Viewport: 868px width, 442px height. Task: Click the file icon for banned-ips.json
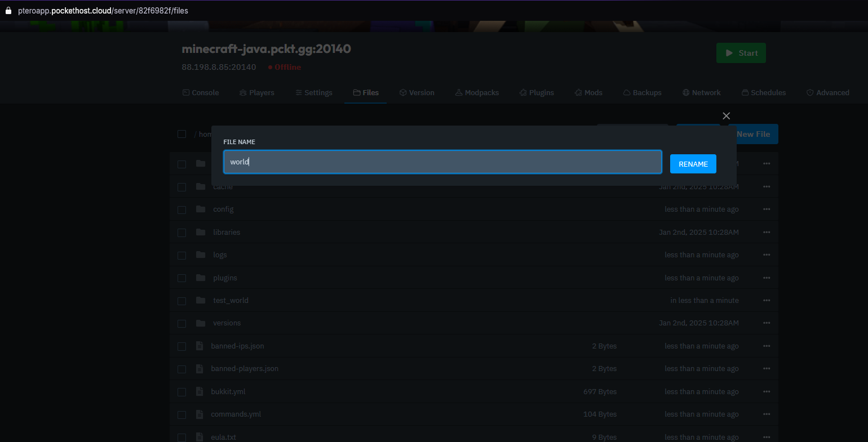coord(200,346)
